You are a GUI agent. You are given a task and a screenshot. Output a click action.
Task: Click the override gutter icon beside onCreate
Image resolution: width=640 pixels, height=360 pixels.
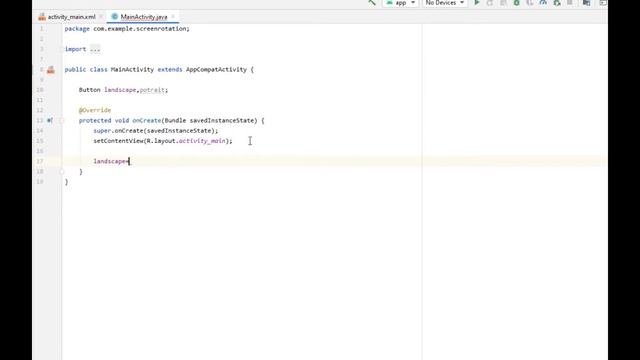pos(50,120)
